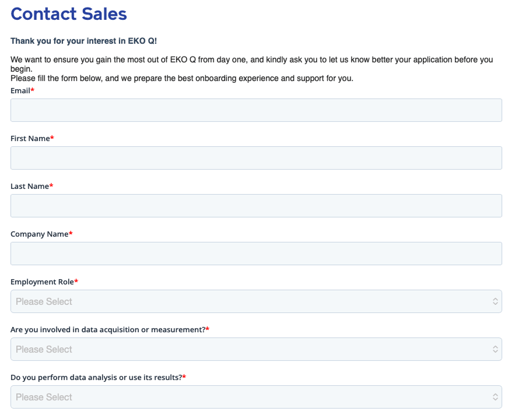Click 'Thank you for your interest in EKO Q!' text
This screenshot has width=508, height=415.
tap(84, 41)
